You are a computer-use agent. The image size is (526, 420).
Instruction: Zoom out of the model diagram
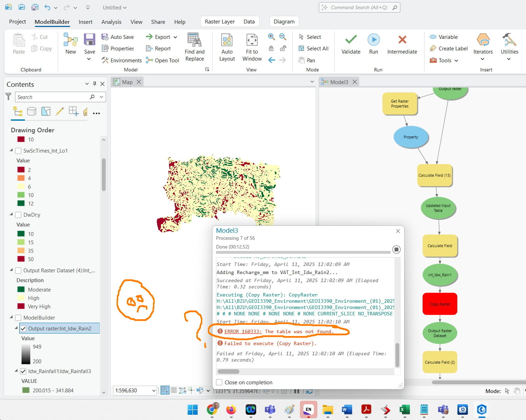[x=283, y=37]
